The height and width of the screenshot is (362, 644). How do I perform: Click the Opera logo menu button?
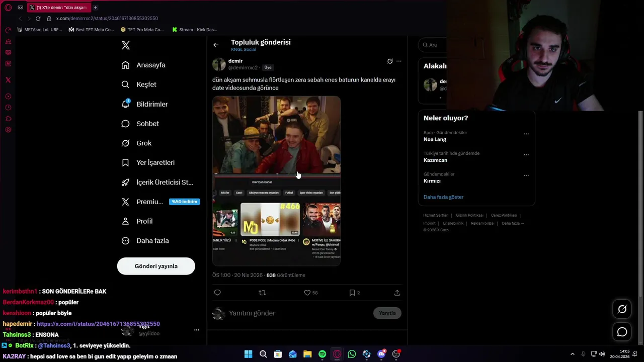tap(8, 8)
